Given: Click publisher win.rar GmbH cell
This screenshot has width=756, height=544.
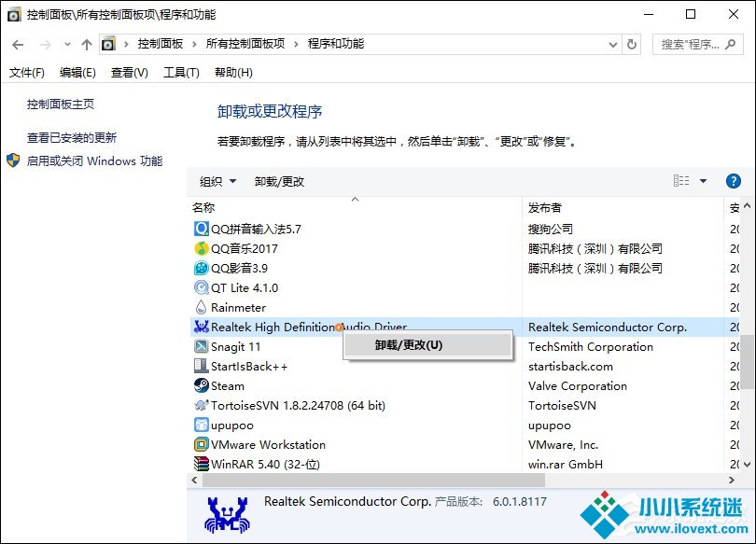Looking at the screenshot, I should pos(565,465).
